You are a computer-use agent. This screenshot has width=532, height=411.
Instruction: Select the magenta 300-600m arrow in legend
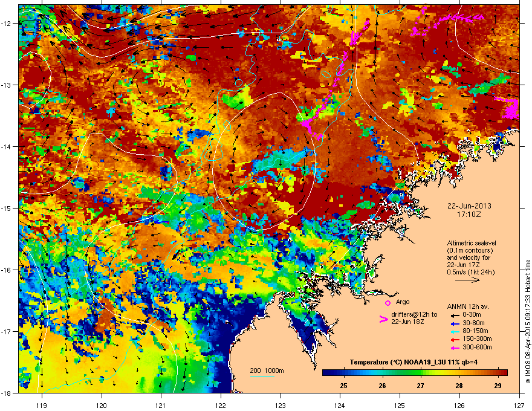[455, 348]
